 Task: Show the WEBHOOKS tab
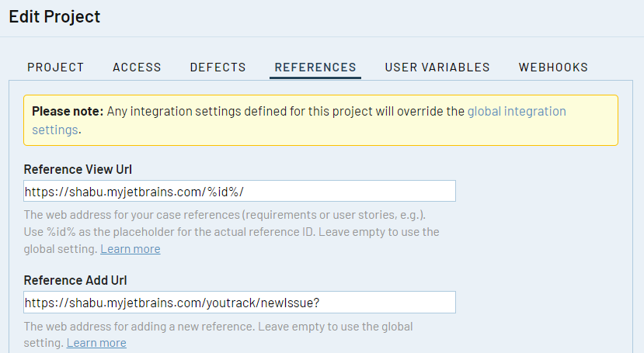pos(553,67)
